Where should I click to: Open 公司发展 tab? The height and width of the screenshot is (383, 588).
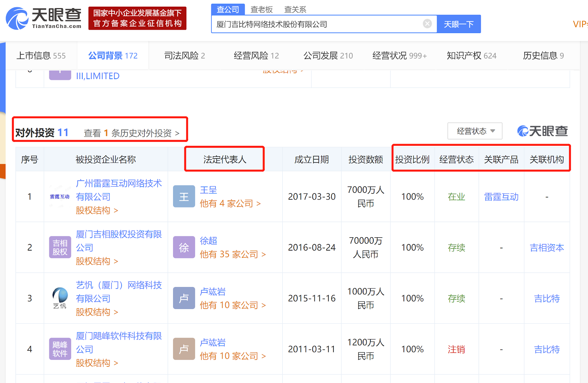pos(328,56)
